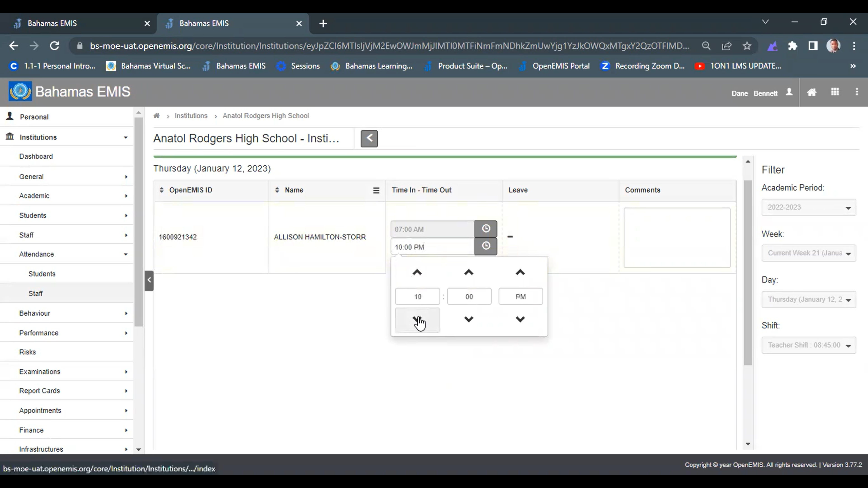The height and width of the screenshot is (488, 868).
Task: Expand the Performance sidebar menu
Action: 67,333
